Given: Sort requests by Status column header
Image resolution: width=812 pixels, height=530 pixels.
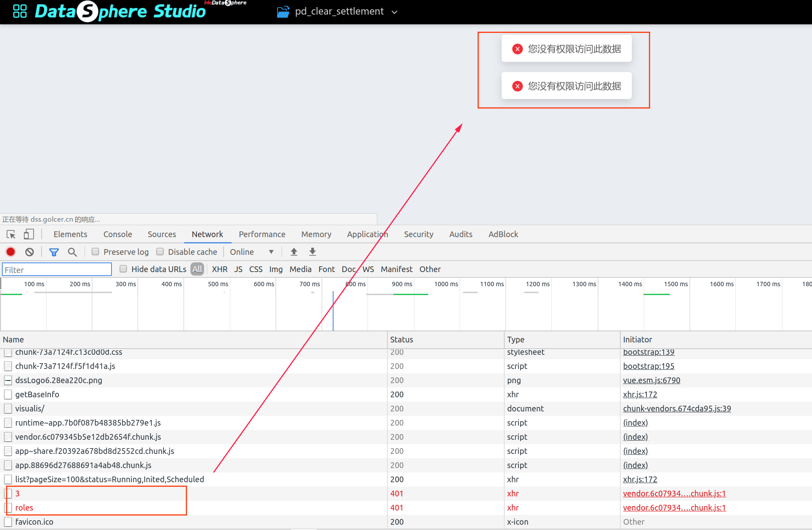Looking at the screenshot, I should point(446,340).
